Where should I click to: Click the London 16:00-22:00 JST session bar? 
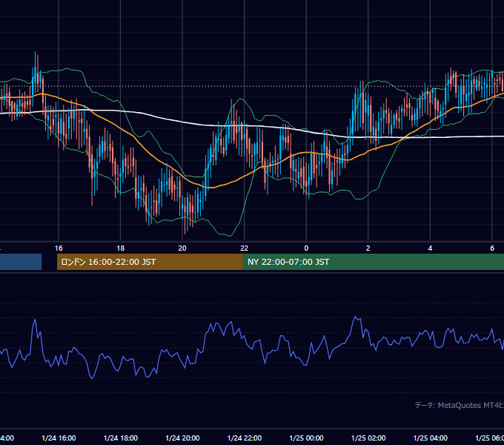[150, 262]
